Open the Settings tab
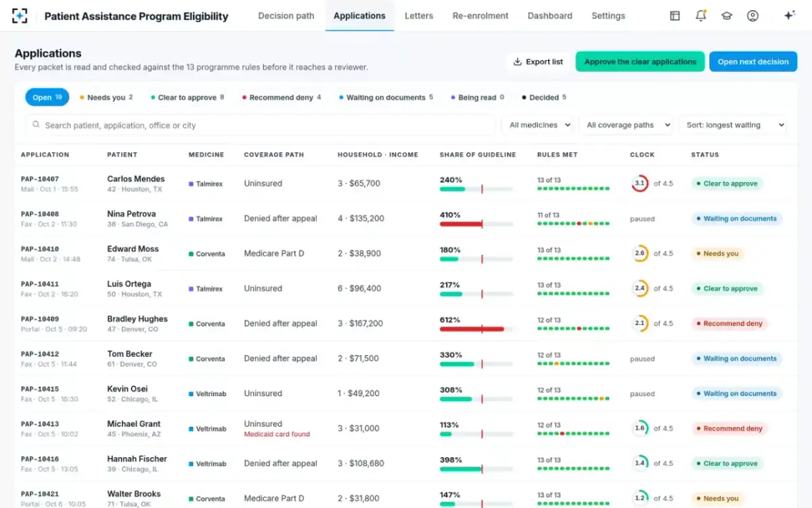The width and height of the screenshot is (812, 508). pyautogui.click(x=608, y=16)
